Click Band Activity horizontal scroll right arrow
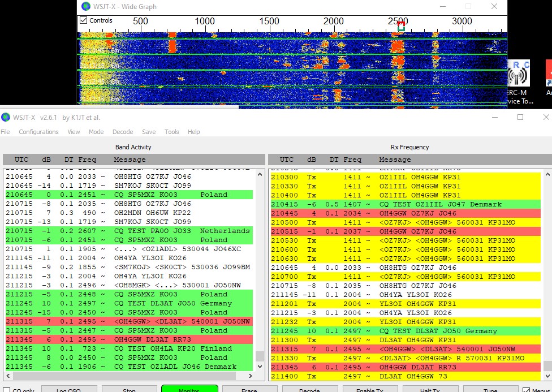 251,376
